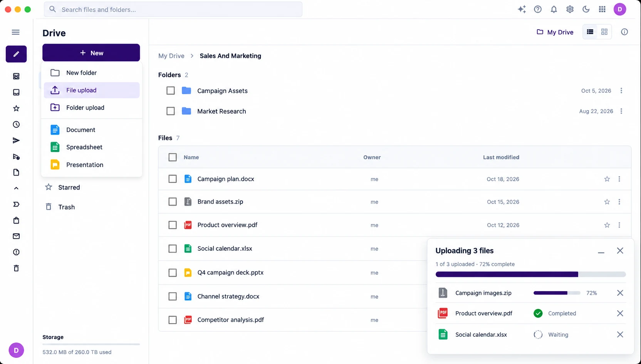Check the Campaign Assets folder checkbox

(x=171, y=91)
